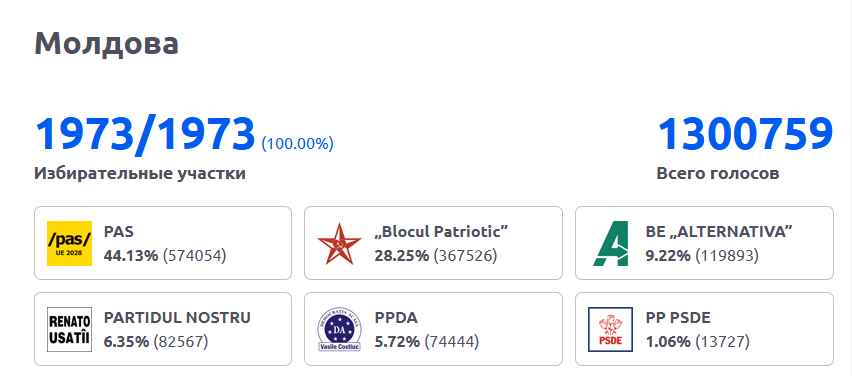The width and height of the screenshot is (852, 376).
Task: Open the PAS result card
Action: click(163, 243)
